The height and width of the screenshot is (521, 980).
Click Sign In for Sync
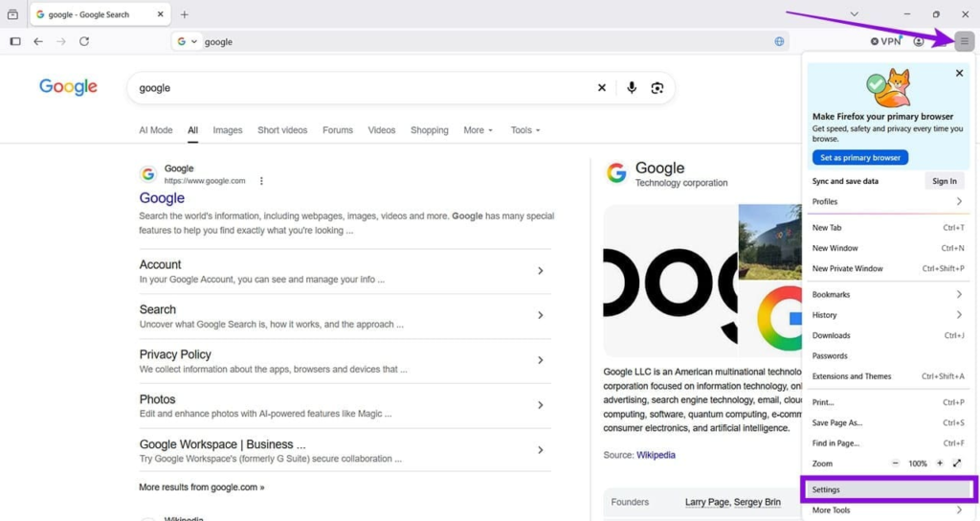[945, 181]
